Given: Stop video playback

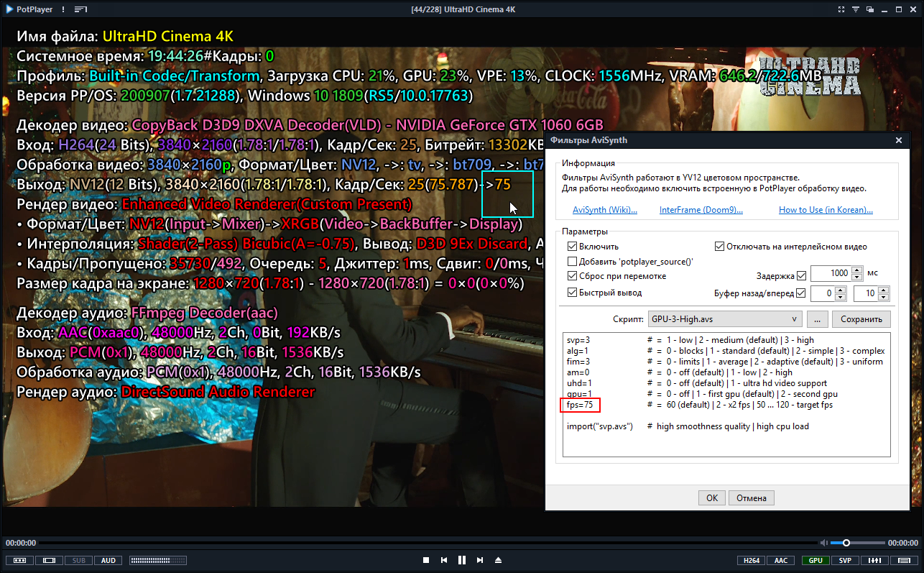Looking at the screenshot, I should click(426, 560).
